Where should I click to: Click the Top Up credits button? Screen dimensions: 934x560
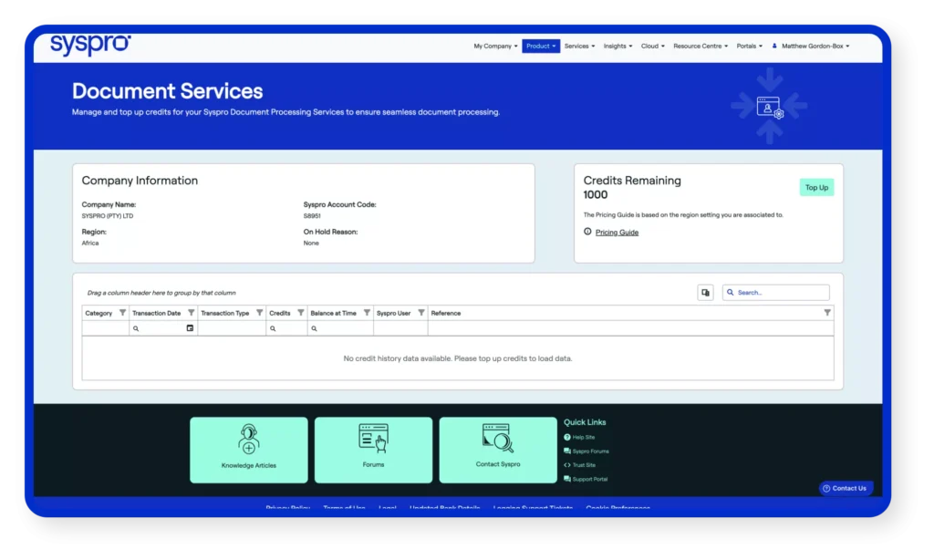[816, 188]
